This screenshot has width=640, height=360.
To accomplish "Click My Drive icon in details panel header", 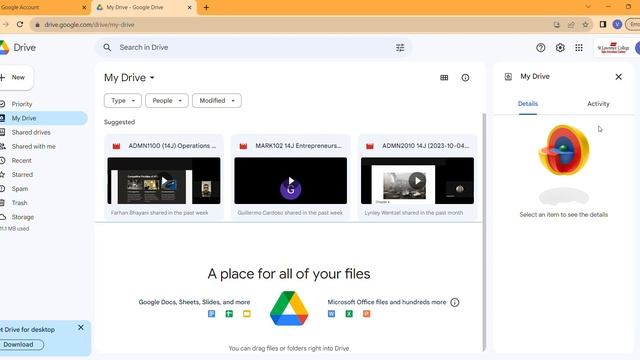I will click(508, 77).
